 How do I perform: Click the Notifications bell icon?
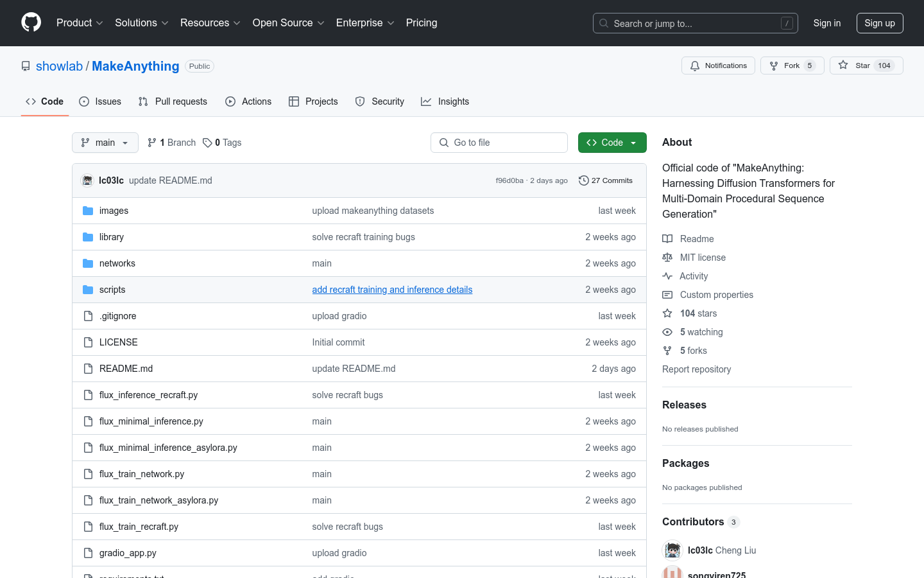click(x=695, y=66)
